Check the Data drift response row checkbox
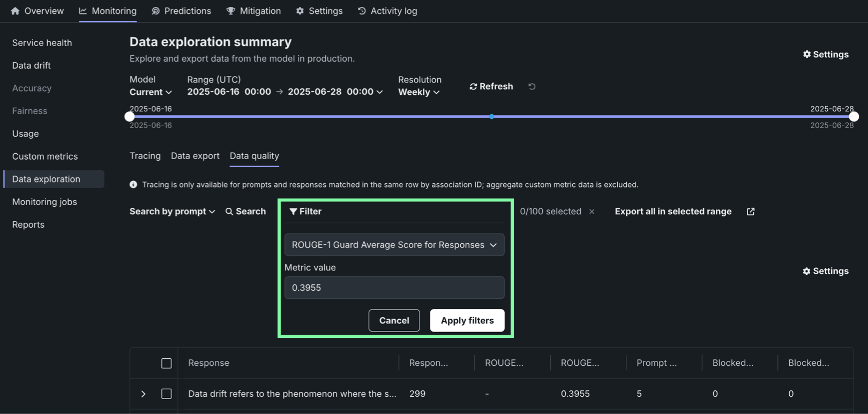Viewport: 868px width, 414px height. [167, 394]
